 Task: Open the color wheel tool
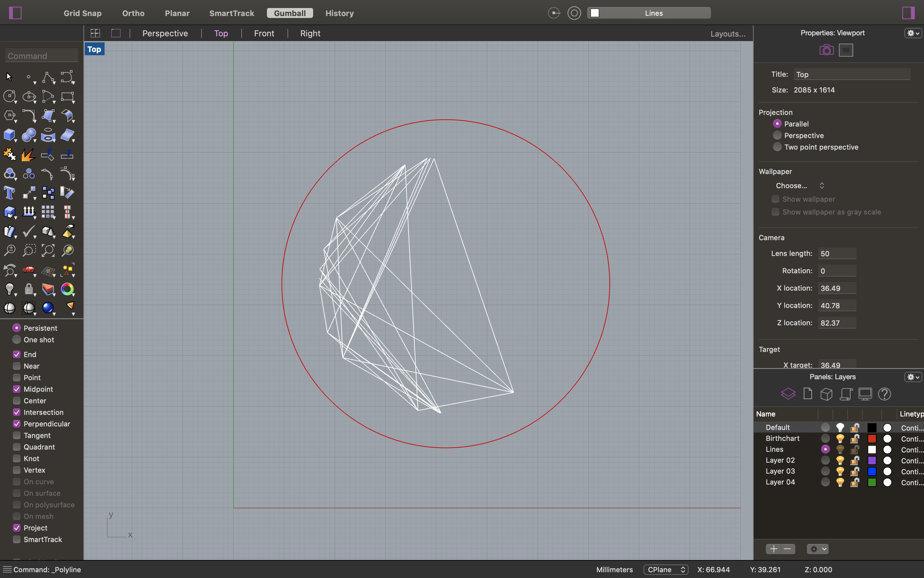(67, 289)
